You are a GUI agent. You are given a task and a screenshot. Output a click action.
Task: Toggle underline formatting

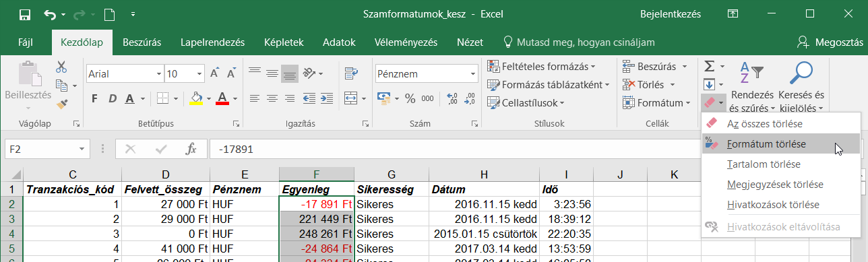129,98
